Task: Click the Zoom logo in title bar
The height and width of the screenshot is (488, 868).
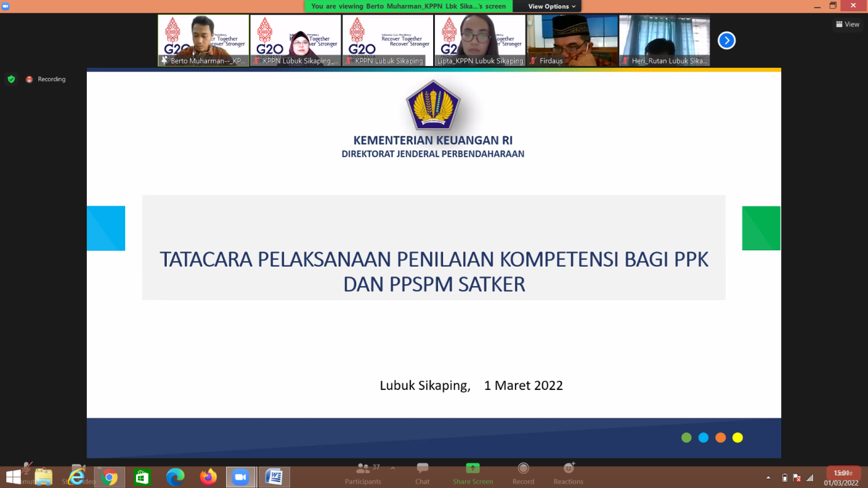Action: 6,6
